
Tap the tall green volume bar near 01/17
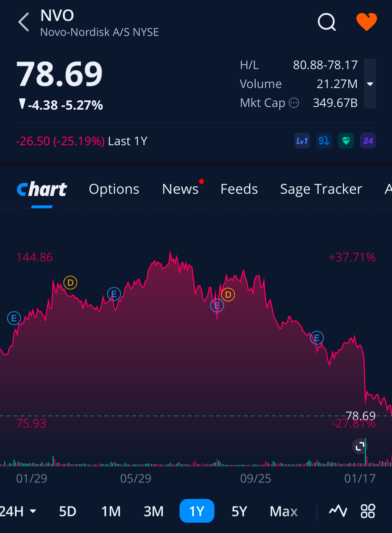pyautogui.click(x=365, y=452)
